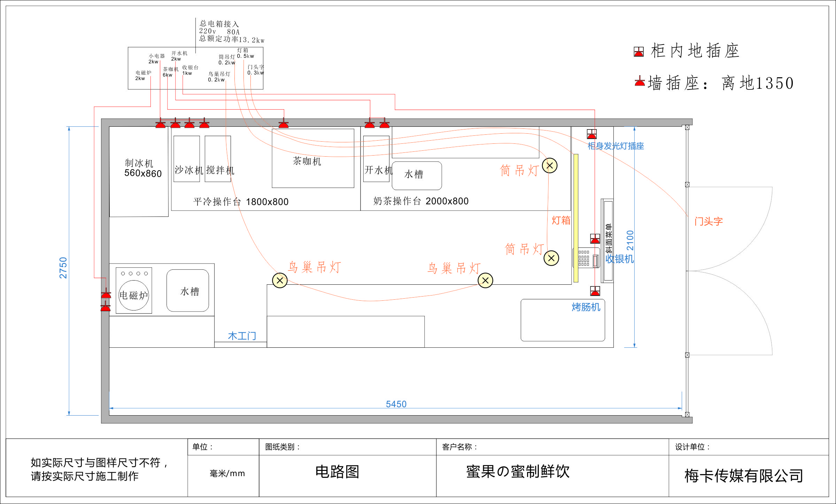Click the 奶茶操作台 2000x800 label
The width and height of the screenshot is (836, 504).
coord(421,201)
